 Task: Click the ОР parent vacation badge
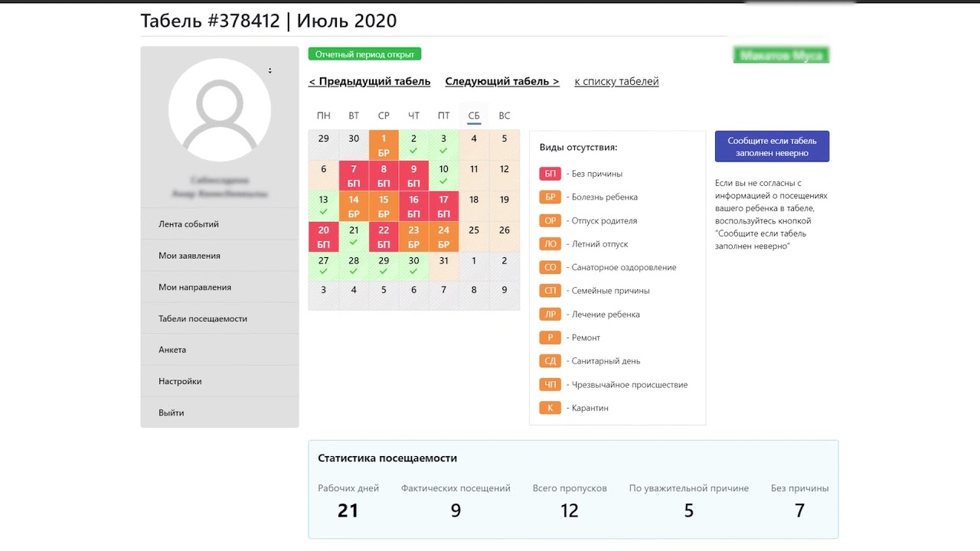point(550,220)
